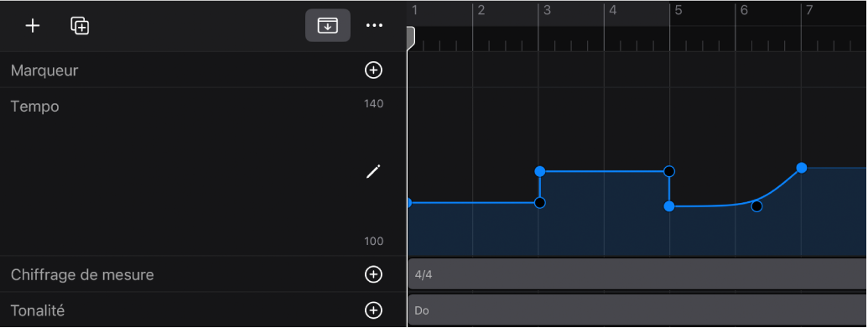868x328 pixels.
Task: Select lower hollow tempo point at bar 3
Action: click(540, 203)
